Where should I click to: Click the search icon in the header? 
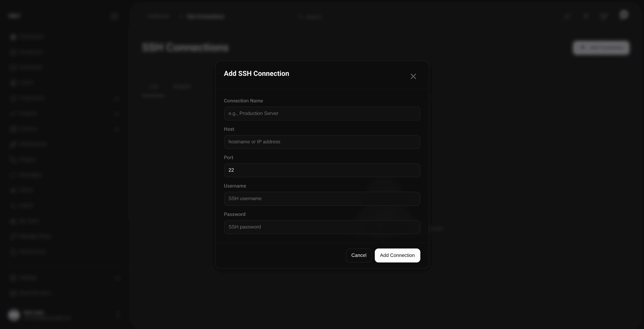[x=300, y=16]
